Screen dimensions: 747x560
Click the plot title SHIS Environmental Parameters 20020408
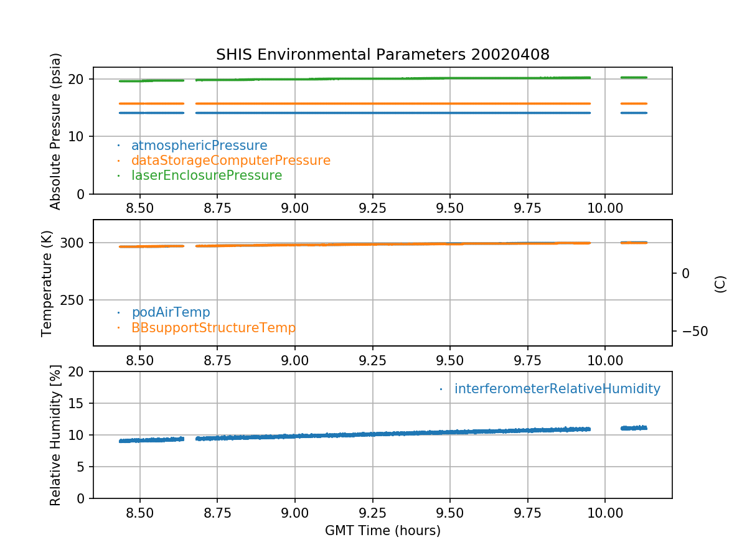pos(382,55)
